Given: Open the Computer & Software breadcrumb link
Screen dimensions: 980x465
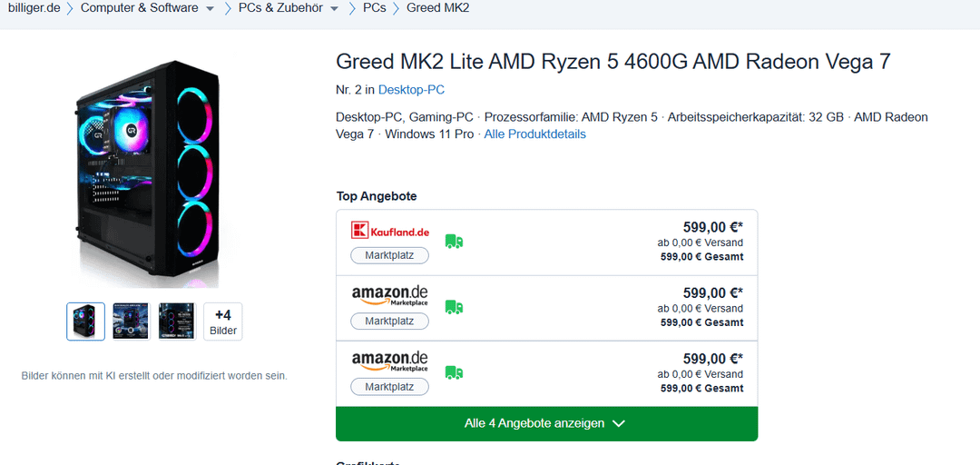Looking at the screenshot, I should pyautogui.click(x=140, y=8).
